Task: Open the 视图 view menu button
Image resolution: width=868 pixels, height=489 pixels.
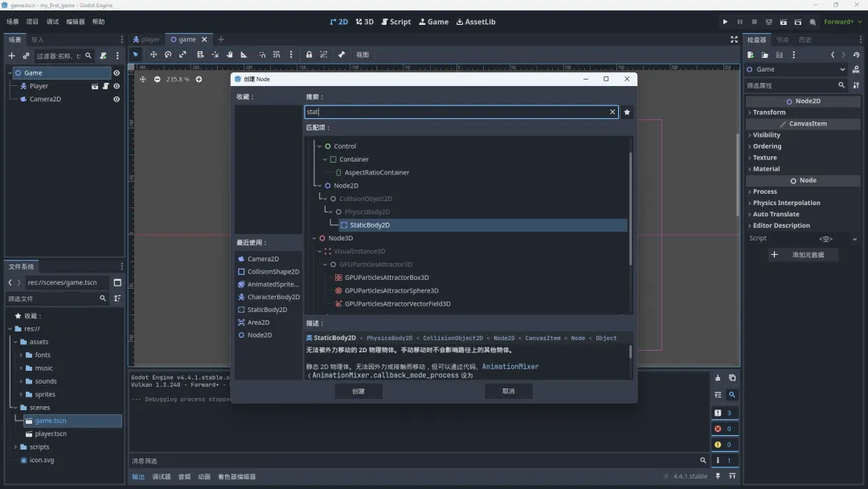Action: click(x=362, y=55)
